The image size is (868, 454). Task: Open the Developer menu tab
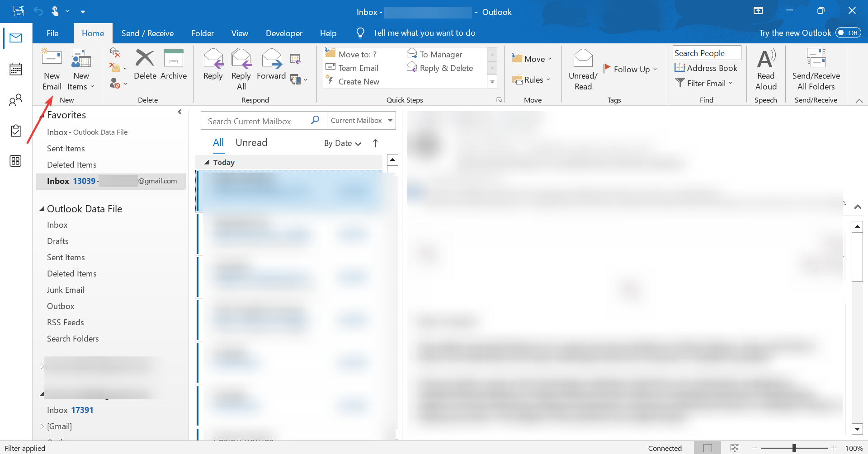pos(284,33)
